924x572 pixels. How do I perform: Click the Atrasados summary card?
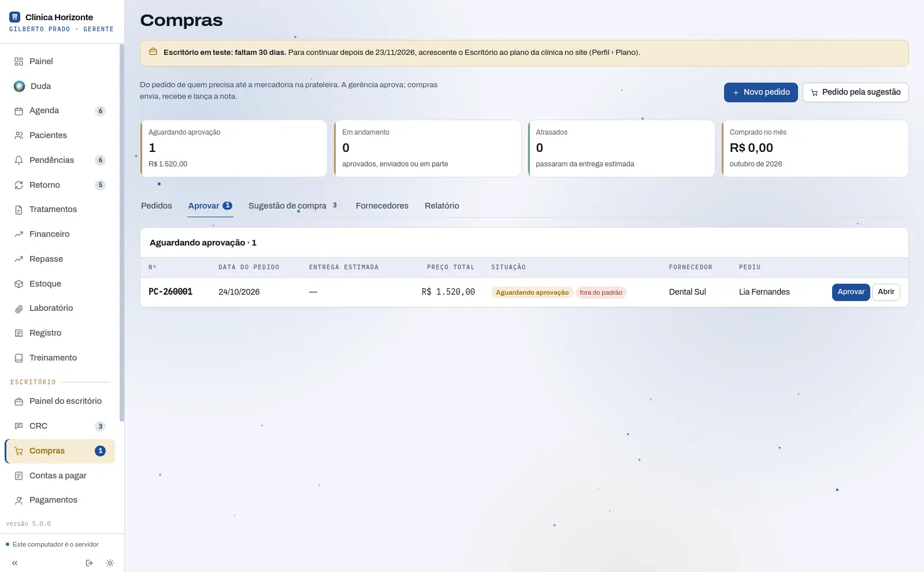tap(621, 148)
